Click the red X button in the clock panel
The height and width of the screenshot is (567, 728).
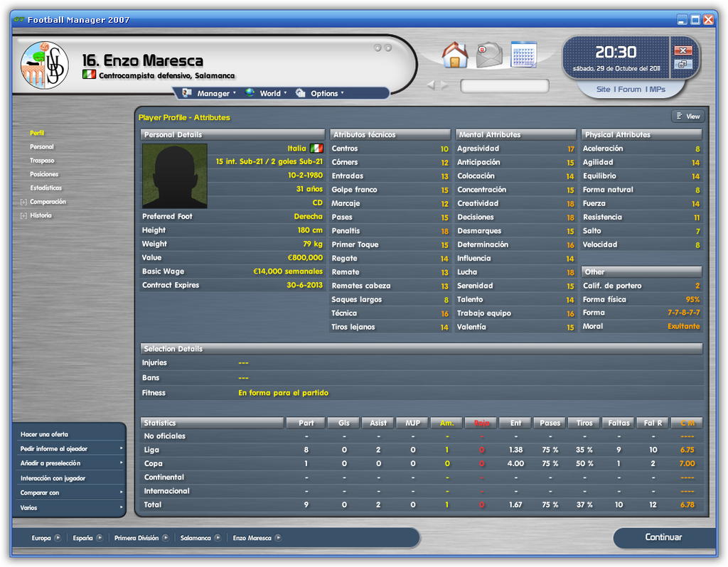[x=683, y=50]
